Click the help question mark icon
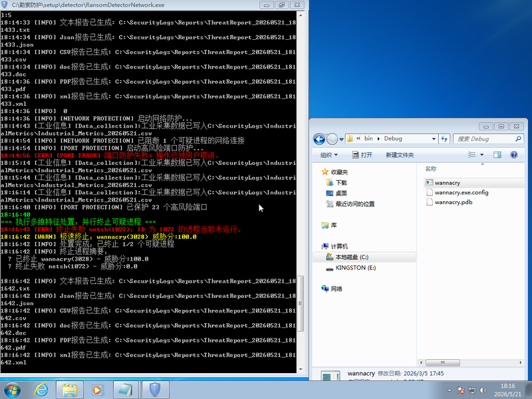 coord(514,155)
